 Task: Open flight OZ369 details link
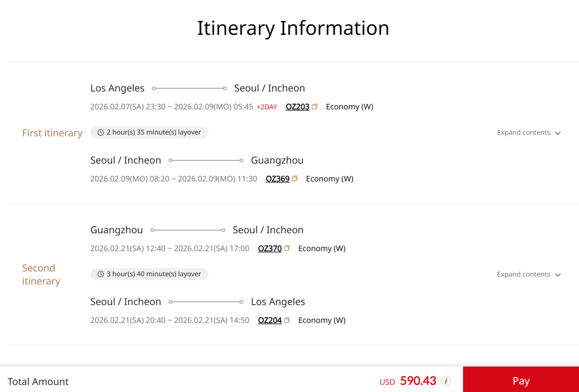click(x=278, y=179)
